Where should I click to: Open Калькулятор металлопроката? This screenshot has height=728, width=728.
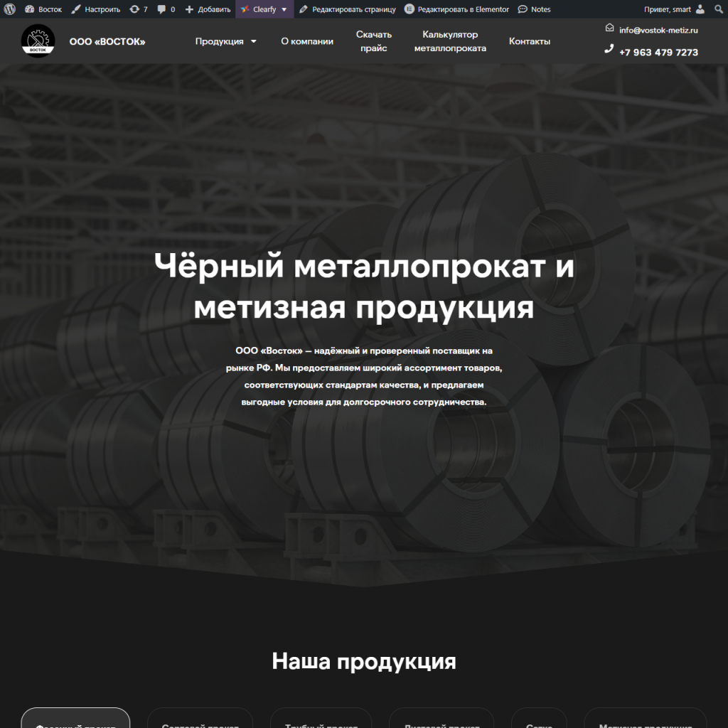tap(450, 41)
